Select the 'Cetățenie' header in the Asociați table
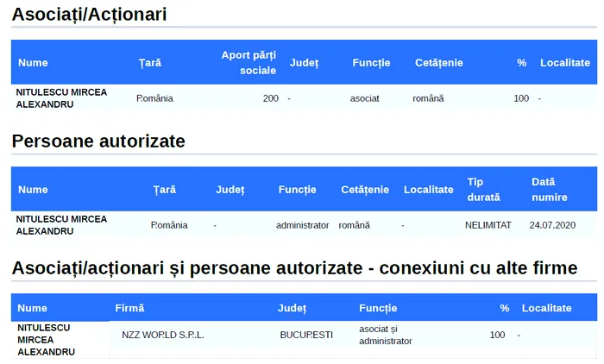 pyautogui.click(x=438, y=62)
